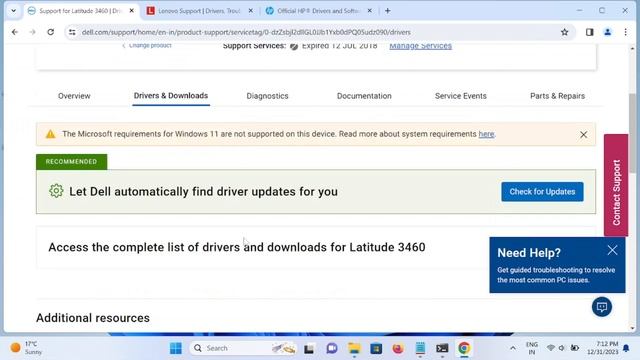Viewport: 640px width, 360px height.
Task: Close the Support for Latitude 3460 tab
Action: point(131,11)
